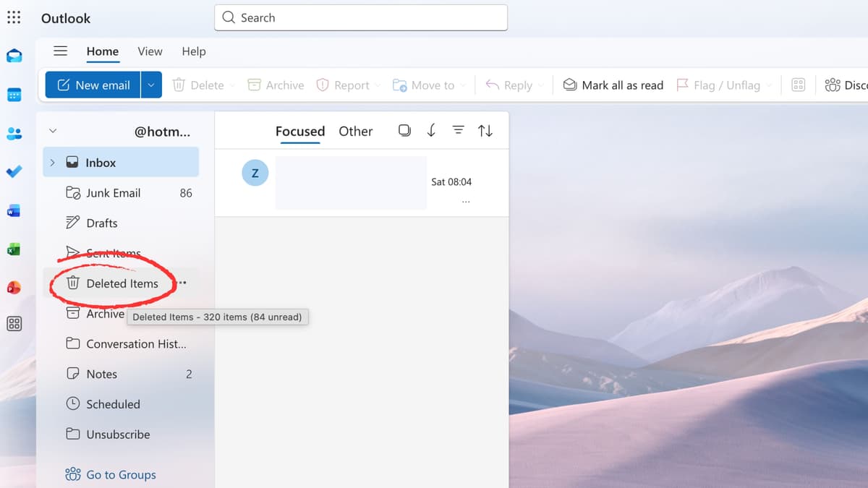868x488 pixels.
Task: Toggle the navigation pane with the hamburger icon
Action: coord(60,51)
